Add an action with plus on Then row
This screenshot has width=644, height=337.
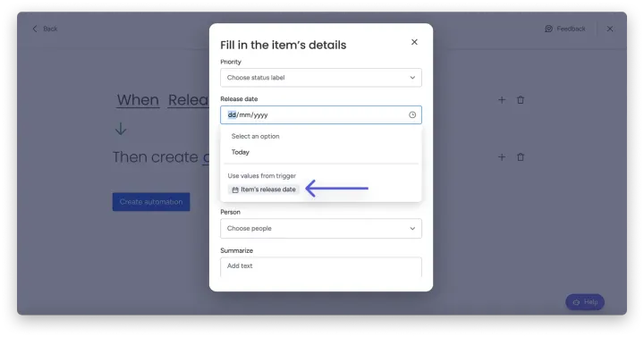(502, 156)
